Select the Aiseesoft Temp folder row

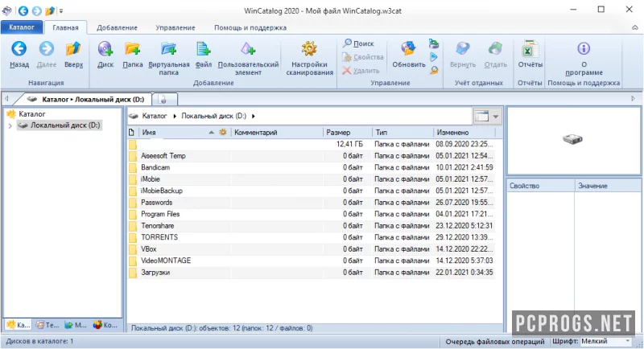coord(312,156)
